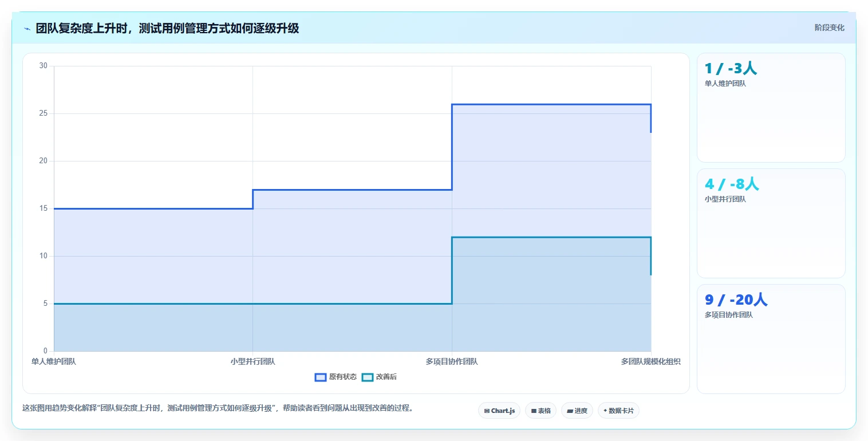Toggle the 原有状态 legend item
This screenshot has width=868, height=441.
coord(336,377)
